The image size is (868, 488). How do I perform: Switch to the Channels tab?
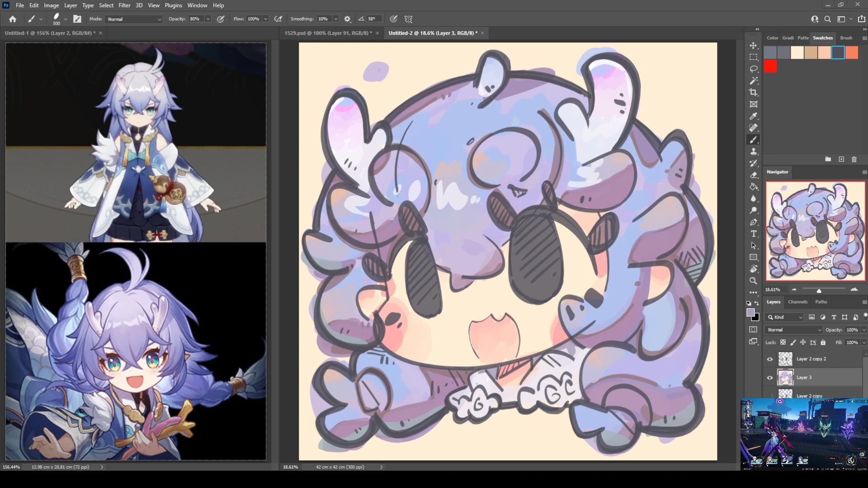point(797,302)
